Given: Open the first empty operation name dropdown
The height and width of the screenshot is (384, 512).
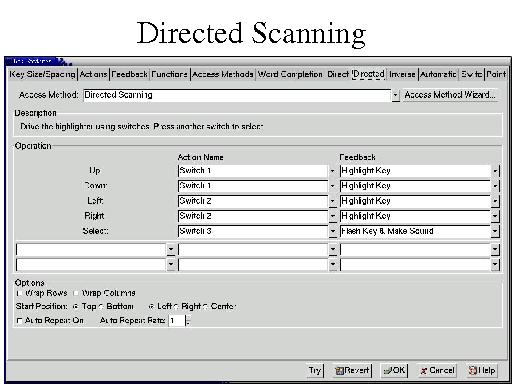Looking at the screenshot, I should [x=171, y=249].
